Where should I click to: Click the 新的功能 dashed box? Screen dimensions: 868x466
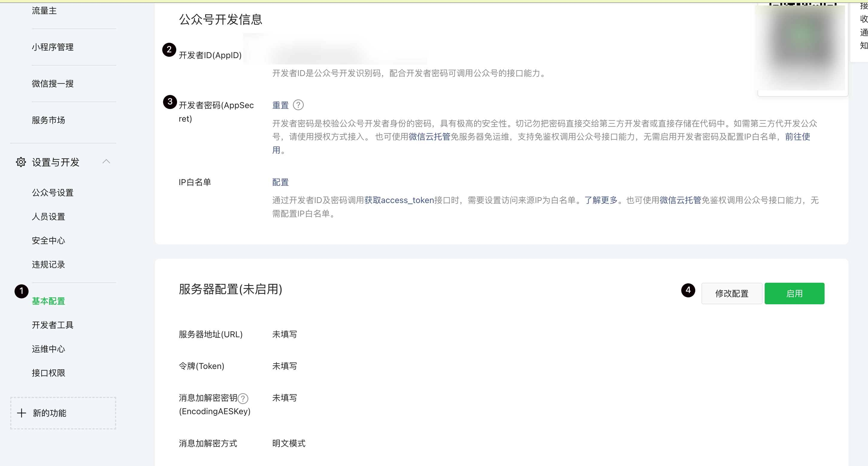click(63, 413)
